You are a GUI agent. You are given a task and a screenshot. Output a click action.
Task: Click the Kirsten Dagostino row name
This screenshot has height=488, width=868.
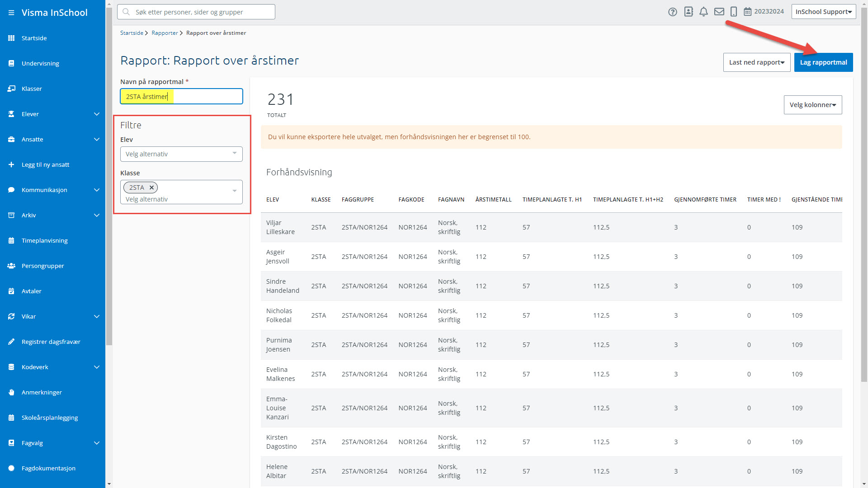click(x=281, y=442)
